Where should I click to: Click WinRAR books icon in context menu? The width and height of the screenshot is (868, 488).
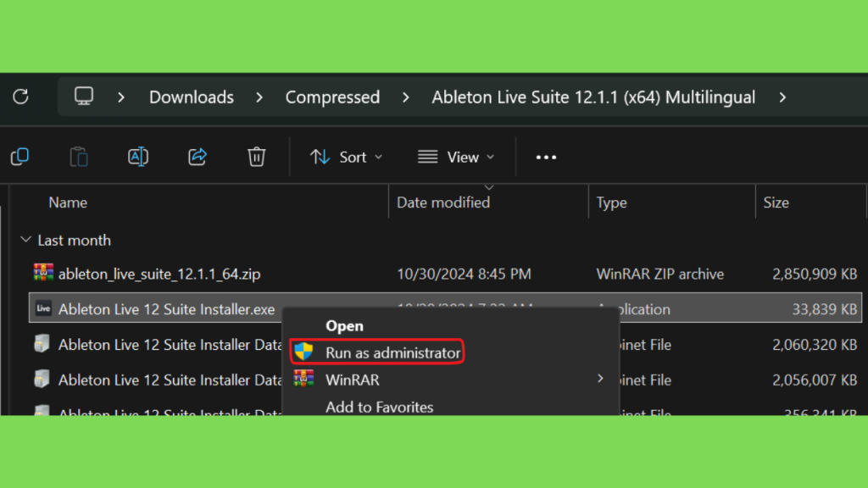point(303,379)
